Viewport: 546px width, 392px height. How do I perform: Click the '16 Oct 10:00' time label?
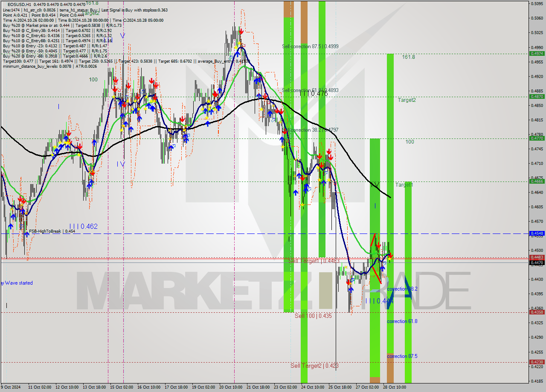pos(149,387)
